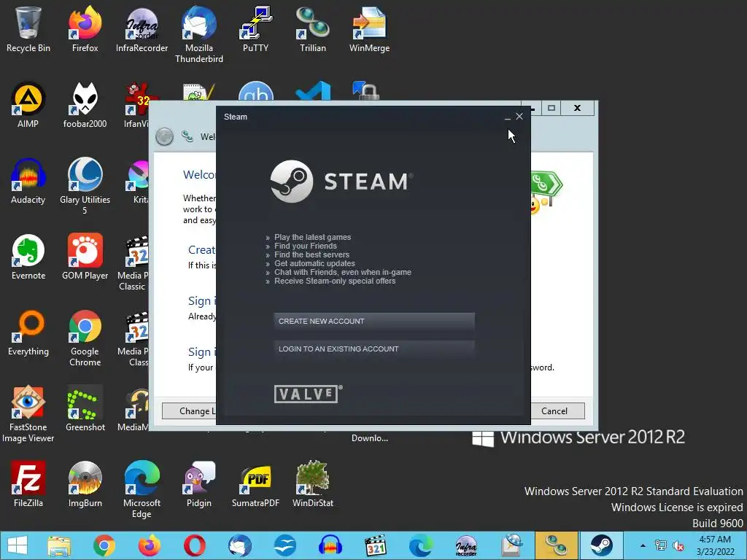Open the Recycle Bin desktop icon
The height and width of the screenshot is (560, 747).
click(x=28, y=29)
